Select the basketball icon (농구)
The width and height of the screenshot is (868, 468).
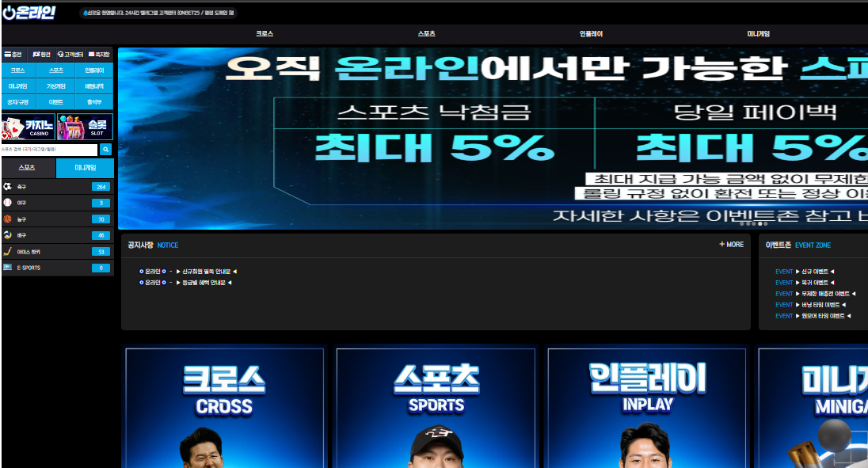7,219
